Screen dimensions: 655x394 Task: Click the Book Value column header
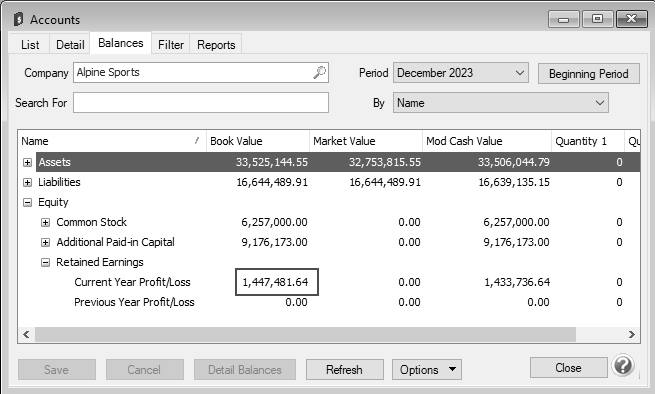[258, 141]
